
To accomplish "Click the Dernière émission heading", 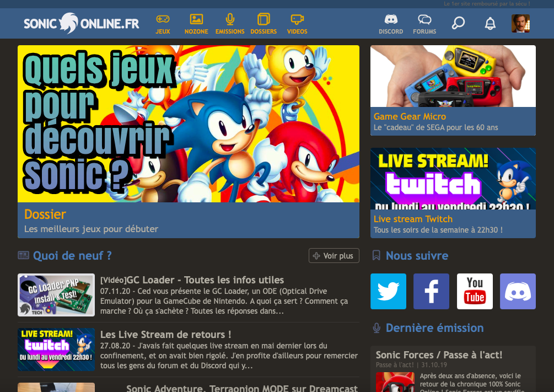I will coord(434,328).
